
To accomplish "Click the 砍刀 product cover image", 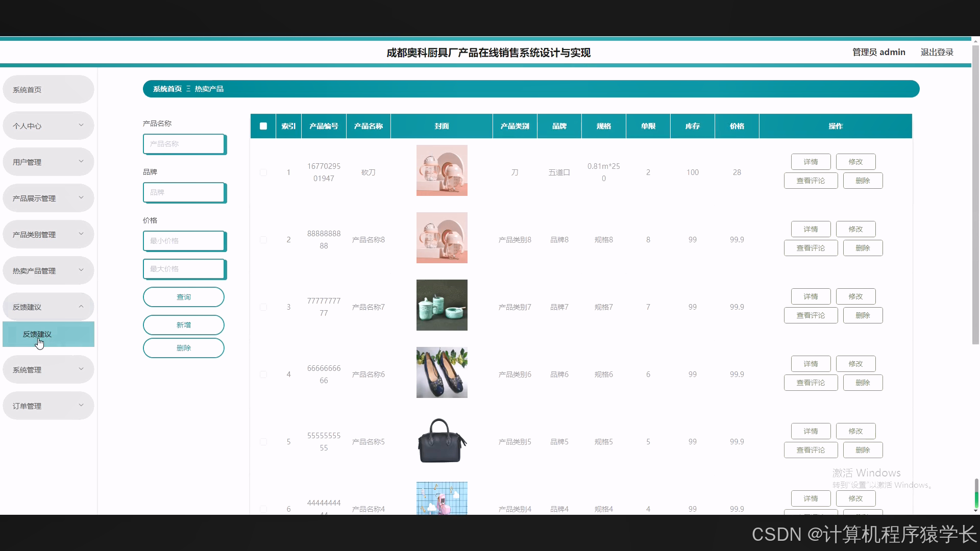I will click(442, 170).
